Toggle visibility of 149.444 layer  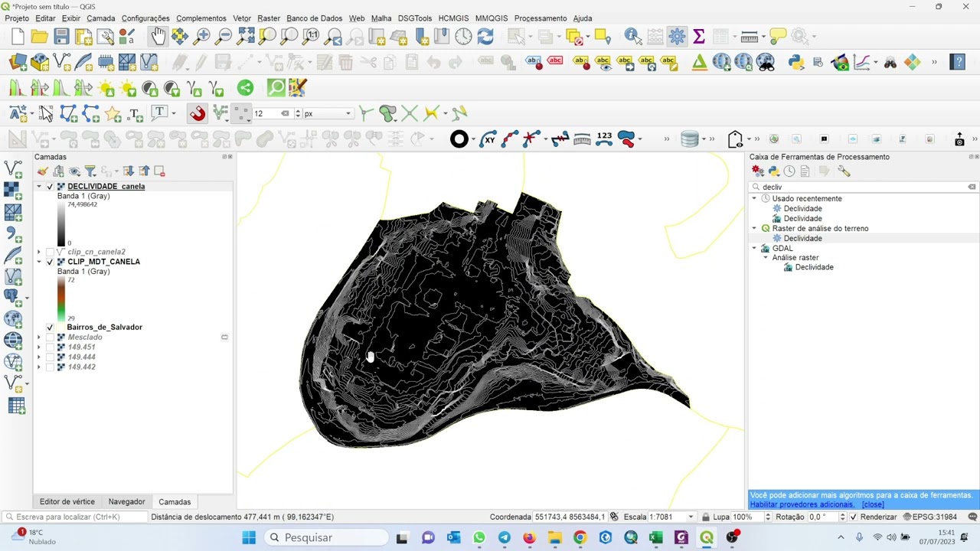tap(51, 357)
